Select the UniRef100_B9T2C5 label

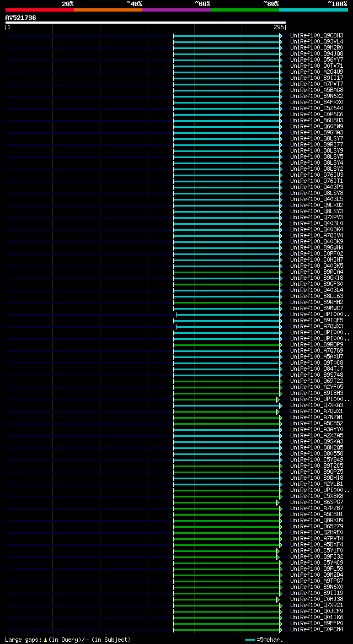pos(317,466)
